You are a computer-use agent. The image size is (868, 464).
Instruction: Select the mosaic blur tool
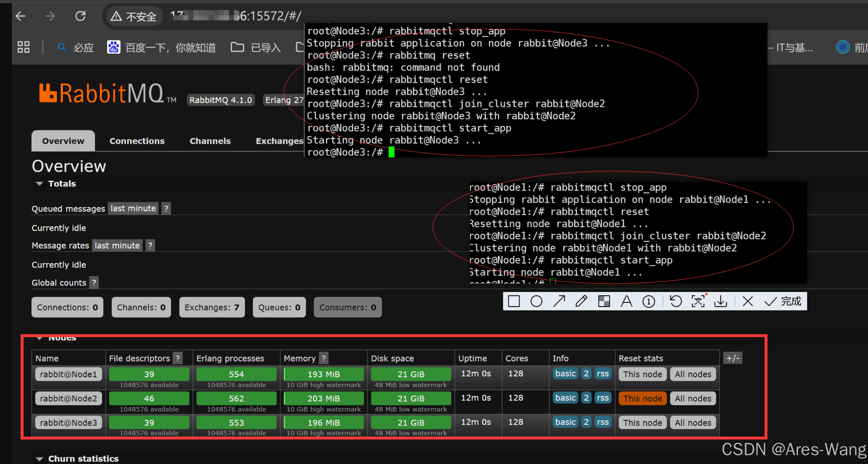(x=604, y=301)
